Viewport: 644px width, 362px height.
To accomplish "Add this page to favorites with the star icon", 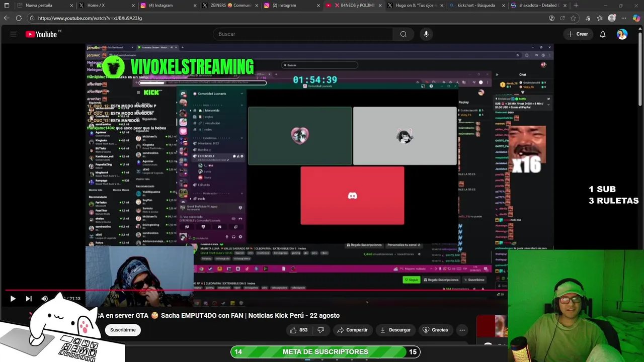I will pos(573,18).
